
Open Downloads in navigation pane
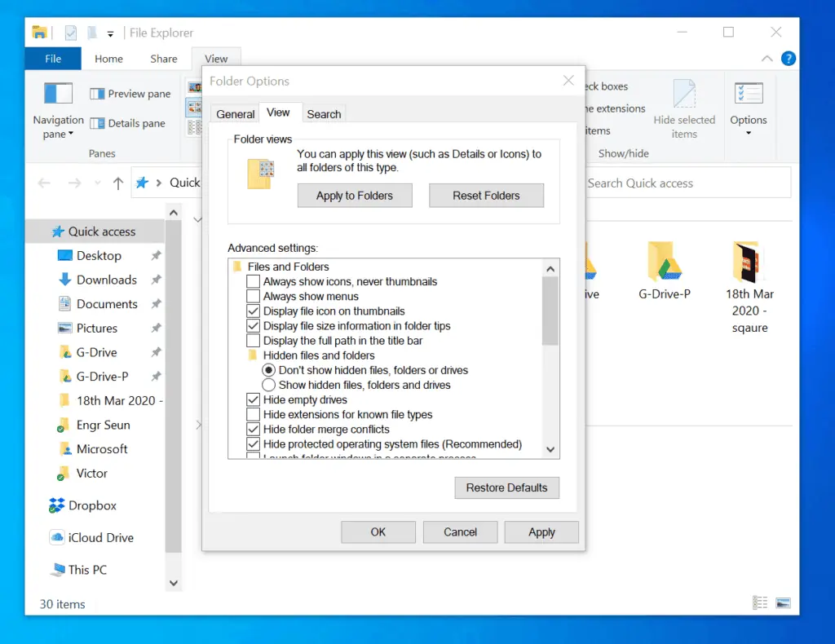coord(107,280)
